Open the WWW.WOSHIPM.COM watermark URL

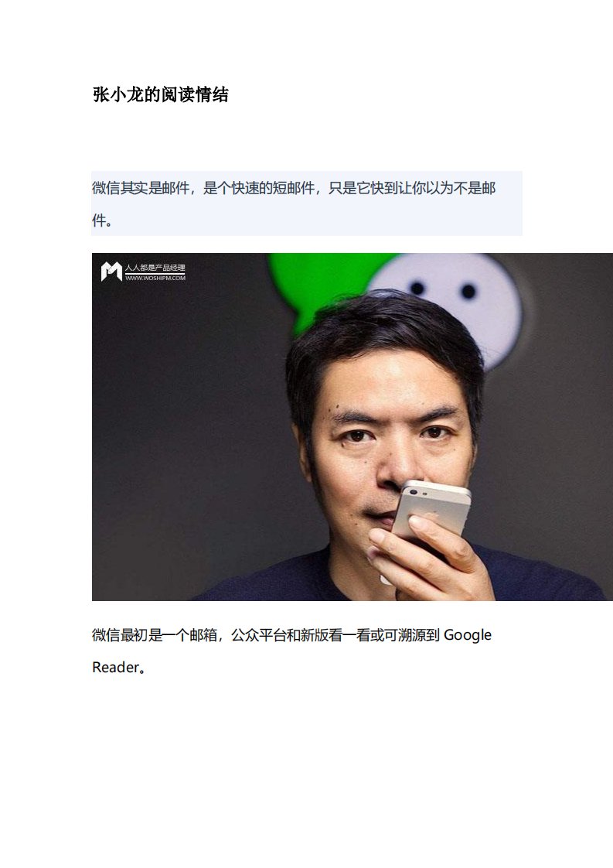click(155, 278)
